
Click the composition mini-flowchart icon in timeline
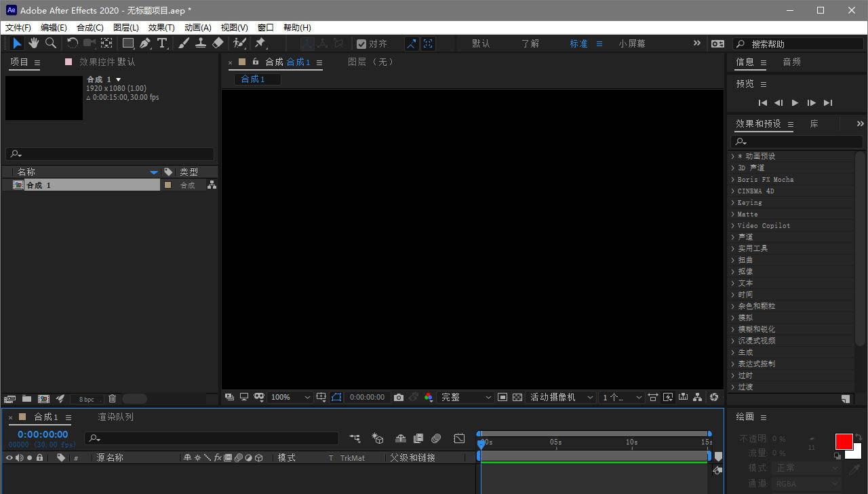355,438
